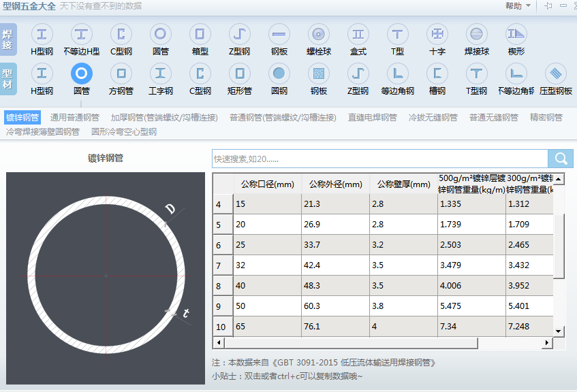
Task: Click the table scroll down arrow
Action: click(x=559, y=331)
